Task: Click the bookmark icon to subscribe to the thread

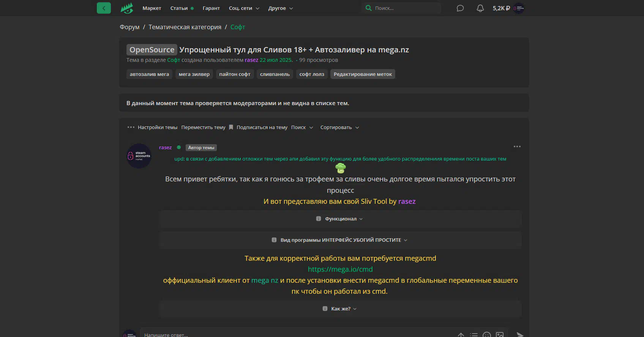Action: tap(231, 127)
